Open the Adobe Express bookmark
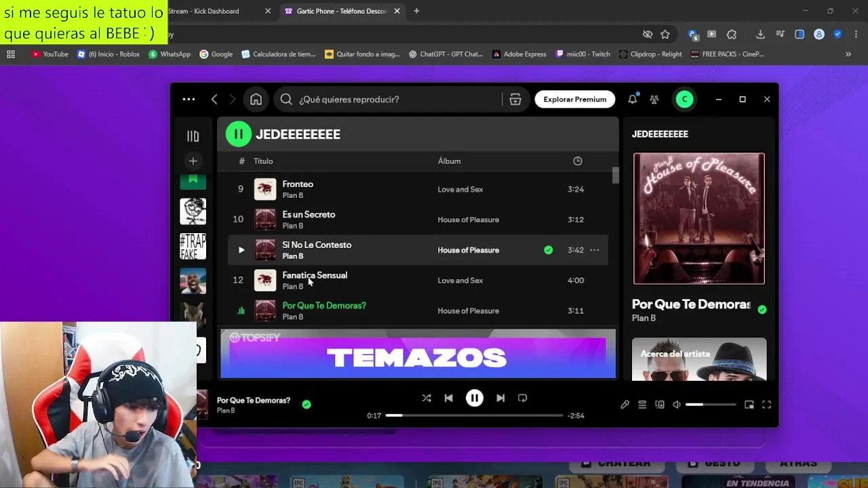 click(x=519, y=54)
